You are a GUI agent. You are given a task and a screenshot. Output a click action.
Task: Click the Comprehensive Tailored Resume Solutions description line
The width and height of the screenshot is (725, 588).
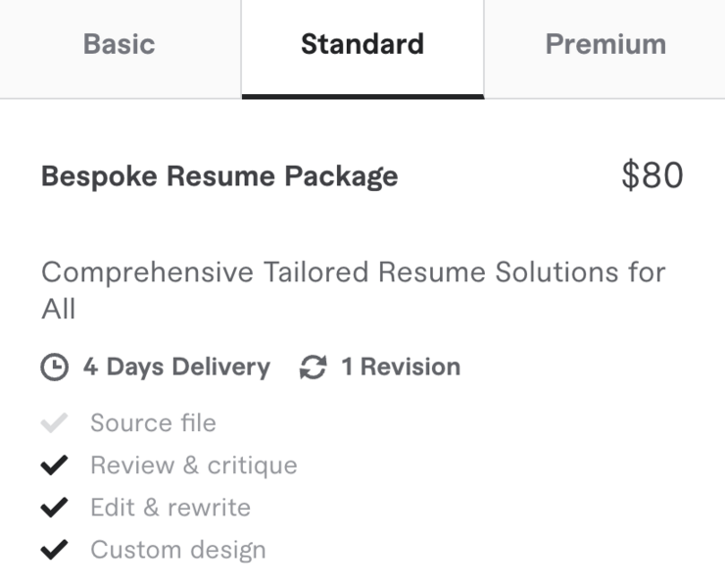click(x=353, y=272)
